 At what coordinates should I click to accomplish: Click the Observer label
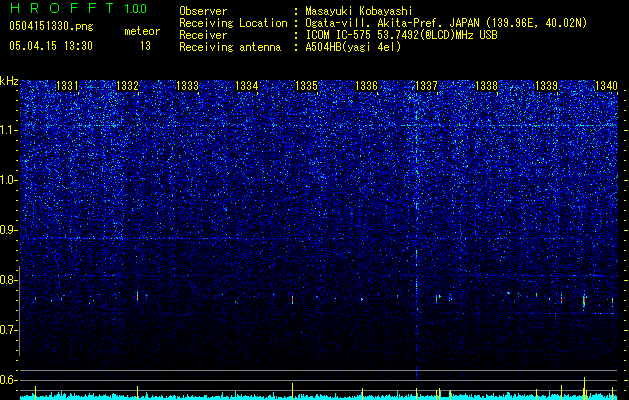pyautogui.click(x=203, y=11)
